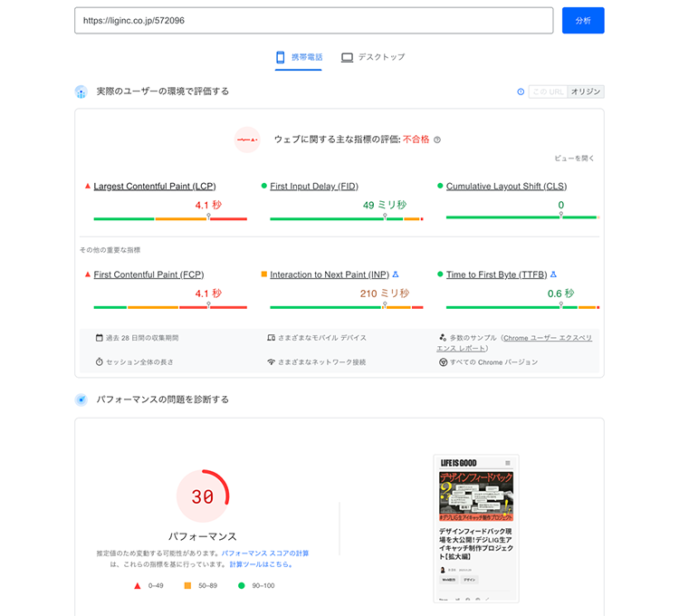The height and width of the screenshot is (616, 679).
Task: Click the 過去 28 日間の収集期間 text
Action: pos(142,338)
